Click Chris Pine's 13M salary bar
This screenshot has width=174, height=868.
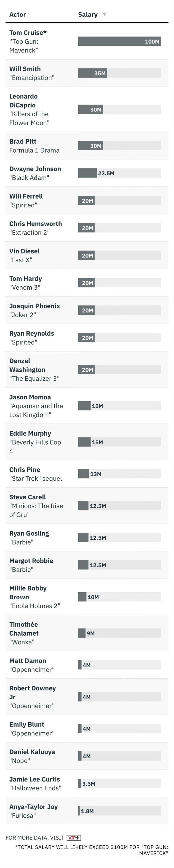tap(83, 474)
